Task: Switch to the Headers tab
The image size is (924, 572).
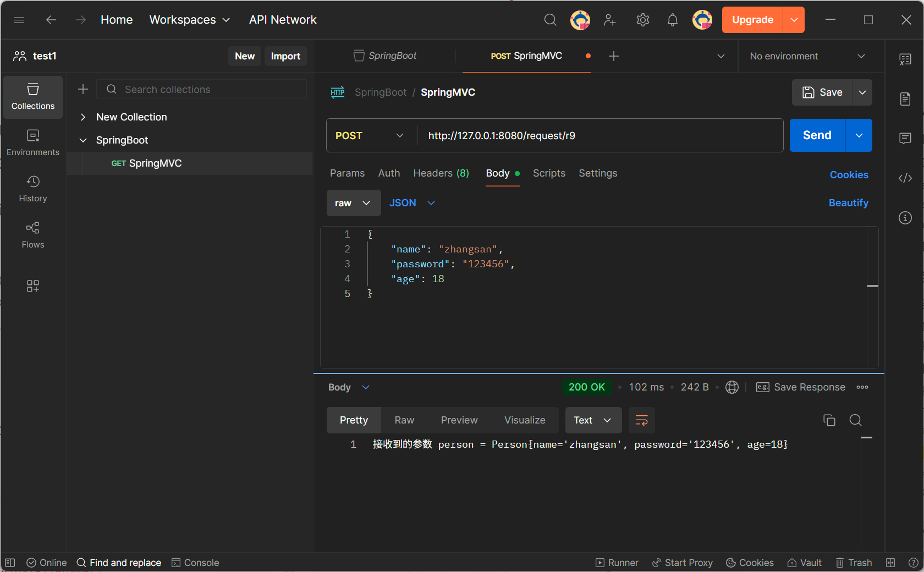Action: 441,173
